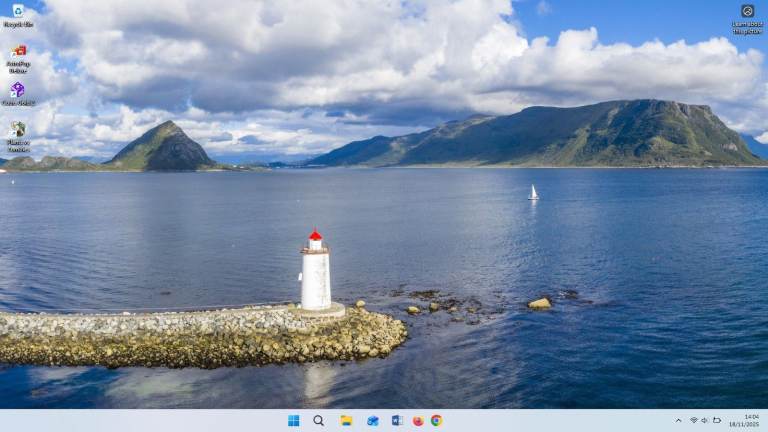Select the AutoPlay desktop shortcut

(x=18, y=52)
